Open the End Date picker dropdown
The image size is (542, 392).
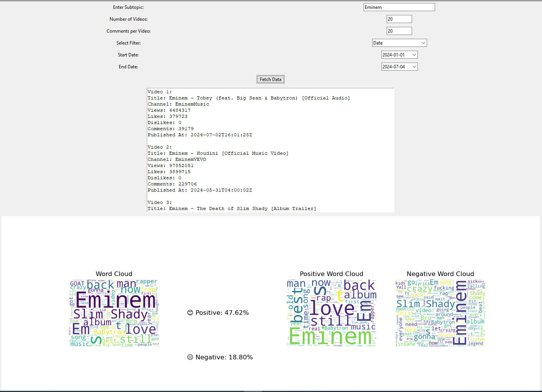[399, 67]
